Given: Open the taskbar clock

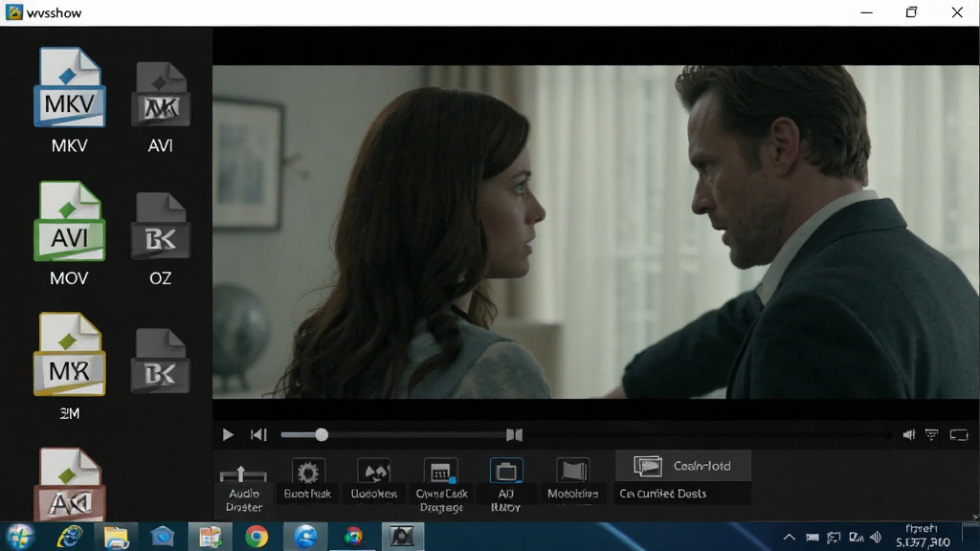Looking at the screenshot, I should (923, 537).
